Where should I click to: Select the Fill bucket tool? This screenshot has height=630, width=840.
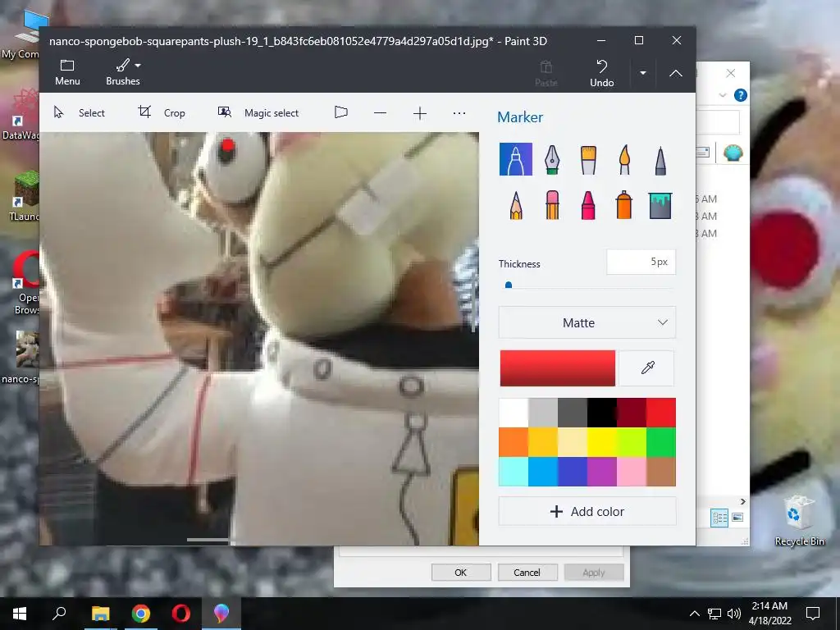click(x=660, y=205)
